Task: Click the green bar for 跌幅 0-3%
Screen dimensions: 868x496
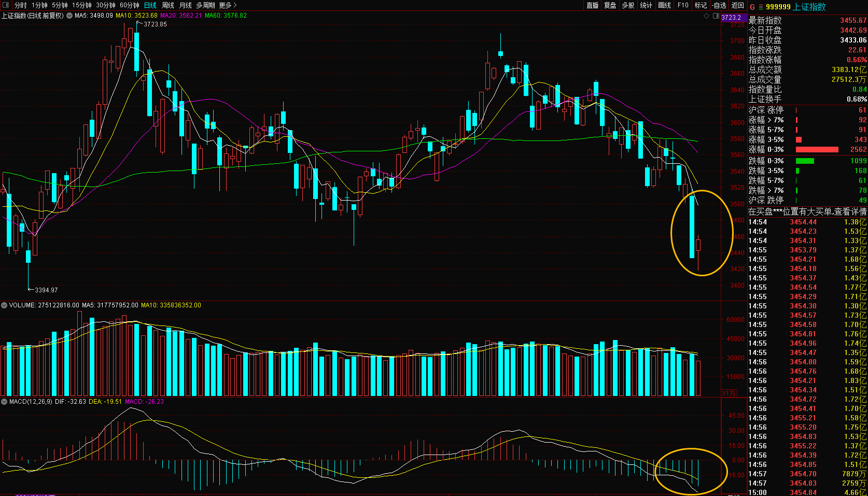Action: pyautogui.click(x=805, y=161)
